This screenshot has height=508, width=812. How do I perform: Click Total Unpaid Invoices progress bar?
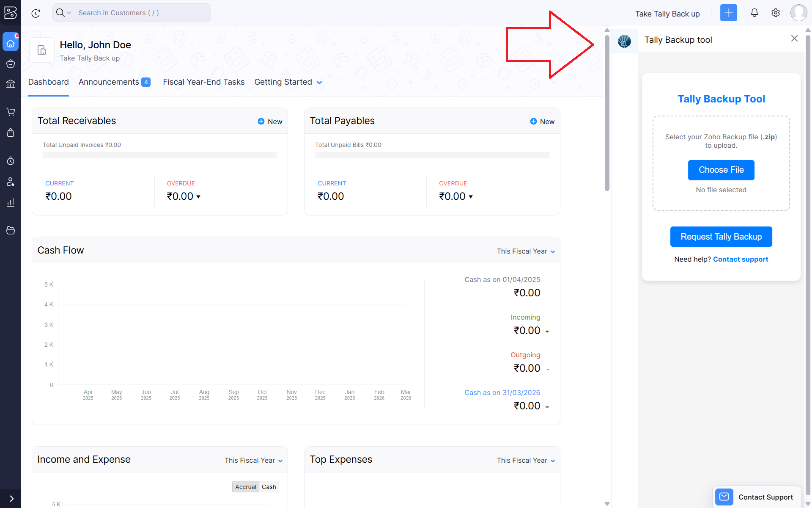(x=160, y=155)
